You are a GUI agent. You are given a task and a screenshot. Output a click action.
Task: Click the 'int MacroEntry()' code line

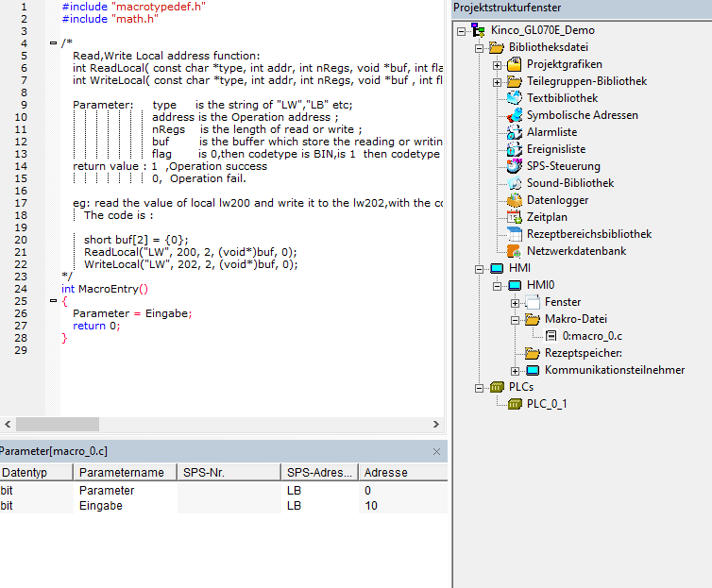point(105,289)
